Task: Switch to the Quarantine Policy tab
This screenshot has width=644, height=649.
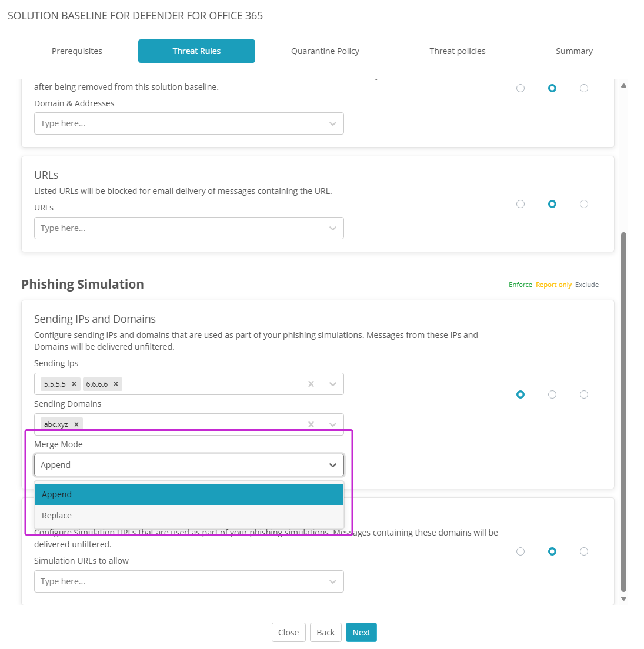Action: 325,51
